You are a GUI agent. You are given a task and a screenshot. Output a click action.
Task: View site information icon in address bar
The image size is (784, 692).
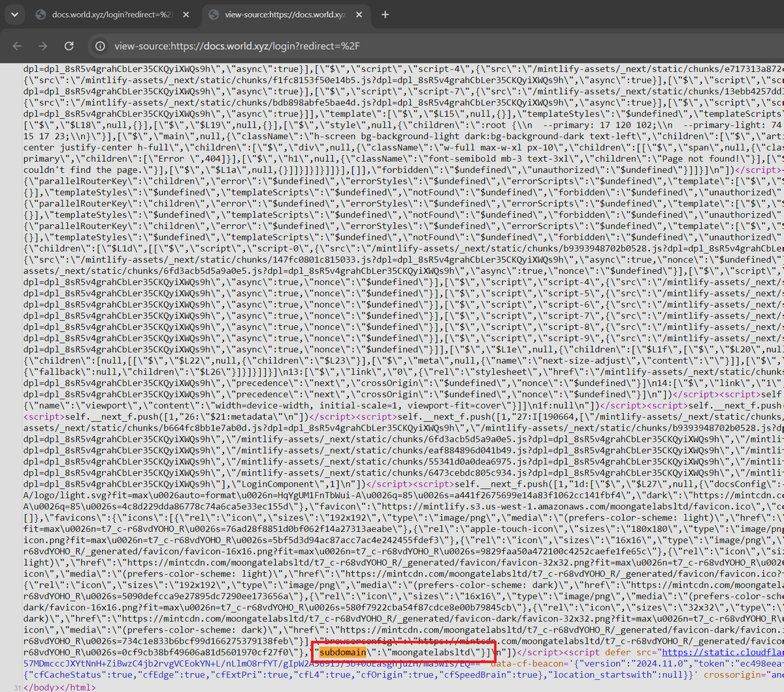point(100,46)
